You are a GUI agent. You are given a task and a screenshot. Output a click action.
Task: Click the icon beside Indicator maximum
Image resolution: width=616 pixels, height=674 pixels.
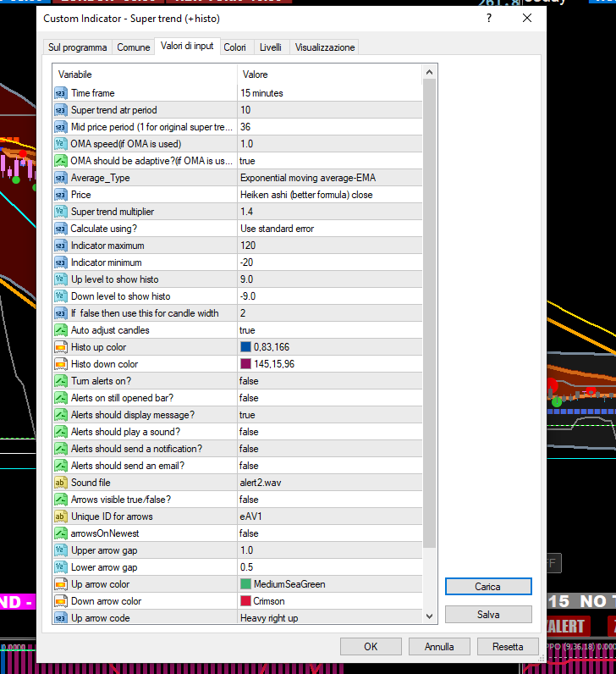tap(61, 246)
